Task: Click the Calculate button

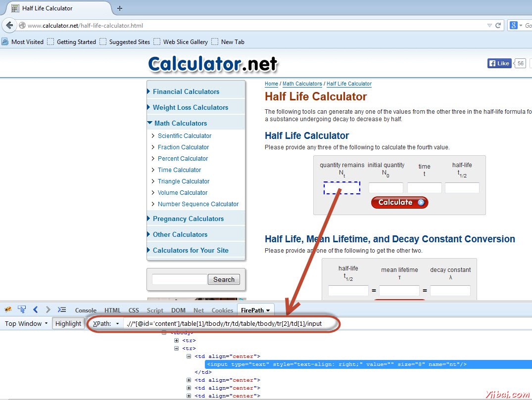Action: click(x=399, y=202)
